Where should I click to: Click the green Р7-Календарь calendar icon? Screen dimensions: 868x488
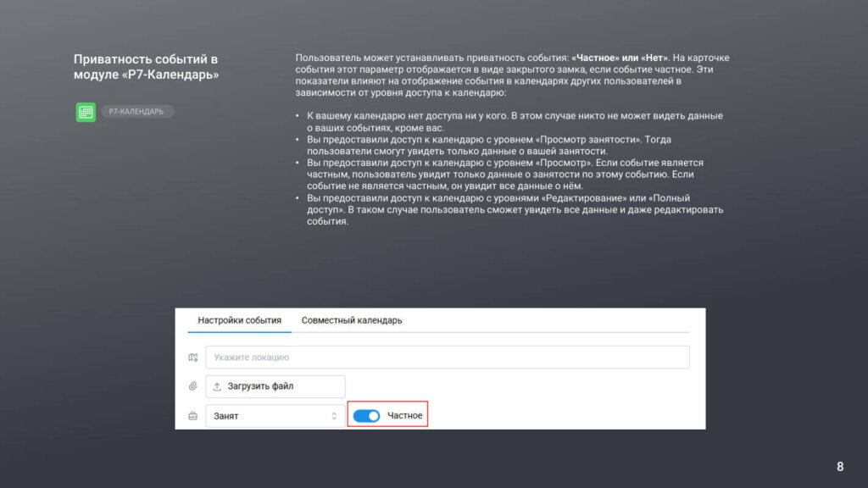(86, 112)
